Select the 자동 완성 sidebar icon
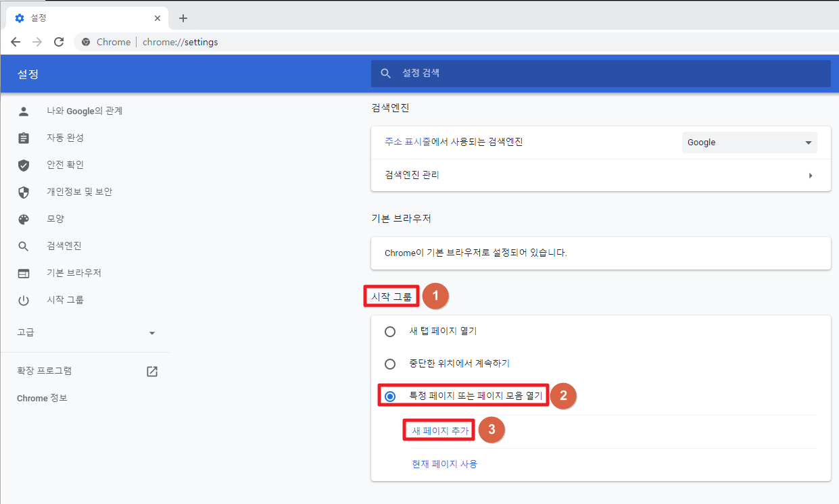 click(x=24, y=137)
